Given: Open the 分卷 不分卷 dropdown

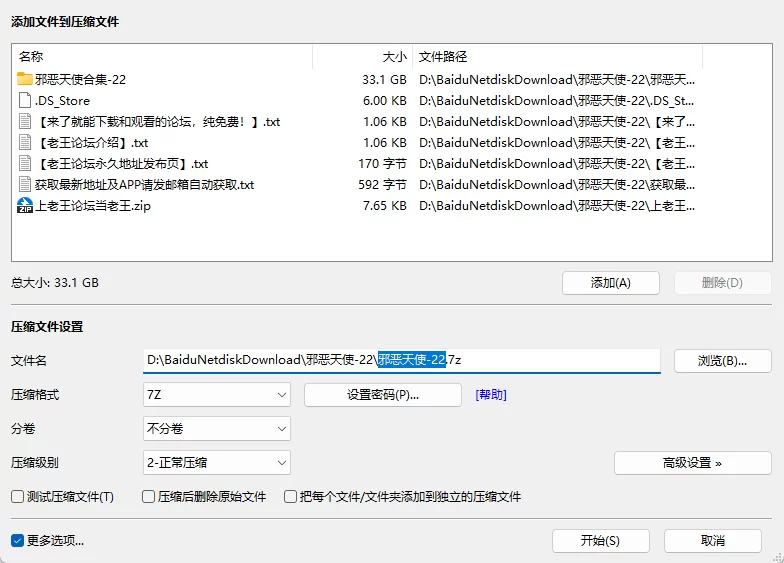Looking at the screenshot, I should pos(216,428).
